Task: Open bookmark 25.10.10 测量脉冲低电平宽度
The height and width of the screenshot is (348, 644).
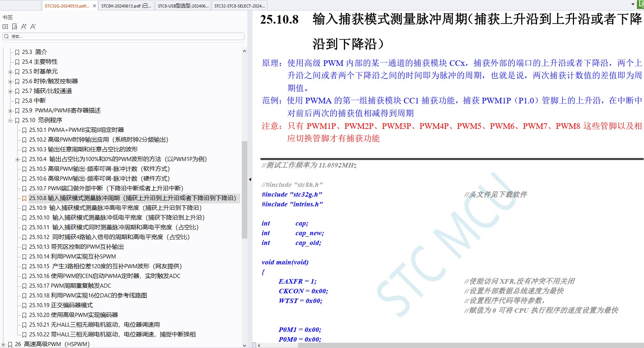Action: click(117, 218)
